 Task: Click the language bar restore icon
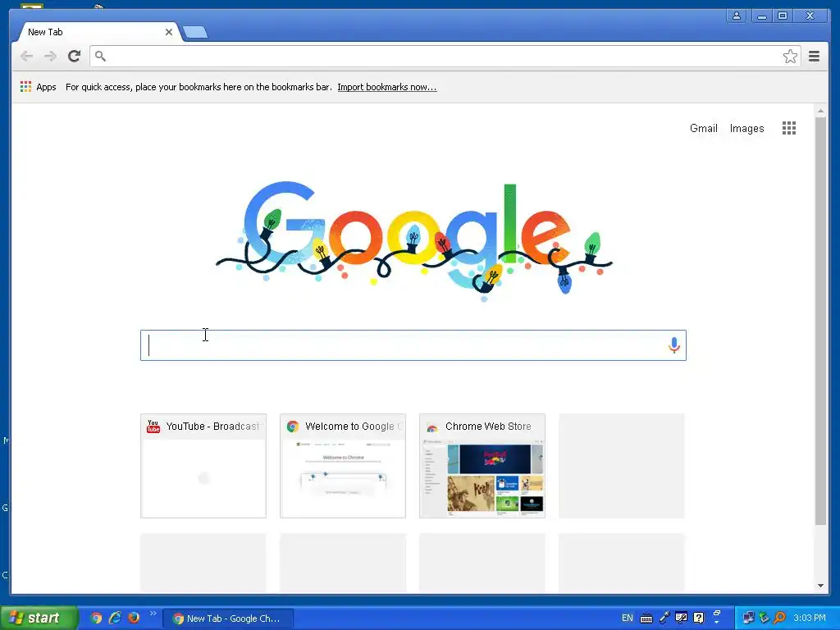coord(717,612)
